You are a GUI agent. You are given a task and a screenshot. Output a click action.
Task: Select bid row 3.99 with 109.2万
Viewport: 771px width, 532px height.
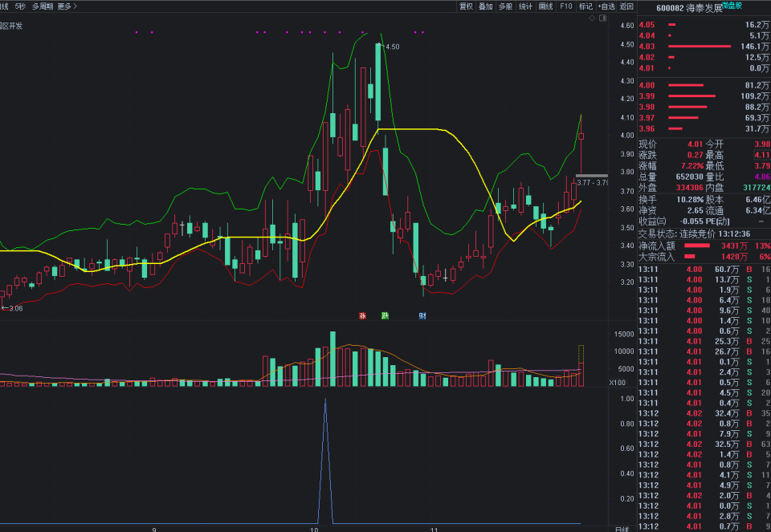click(x=704, y=95)
